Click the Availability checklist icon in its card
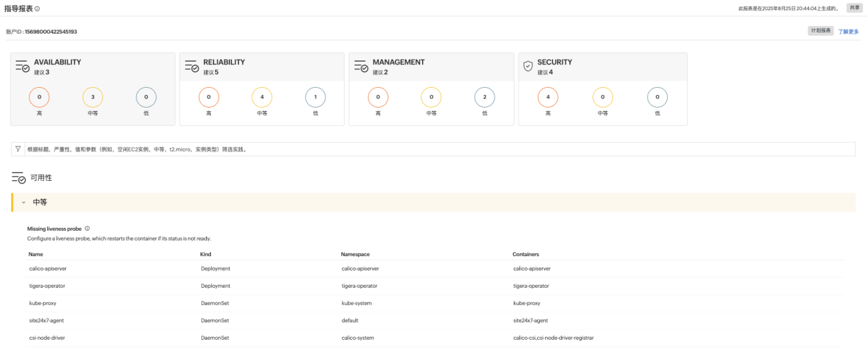This screenshot has width=868, height=359. (x=22, y=66)
